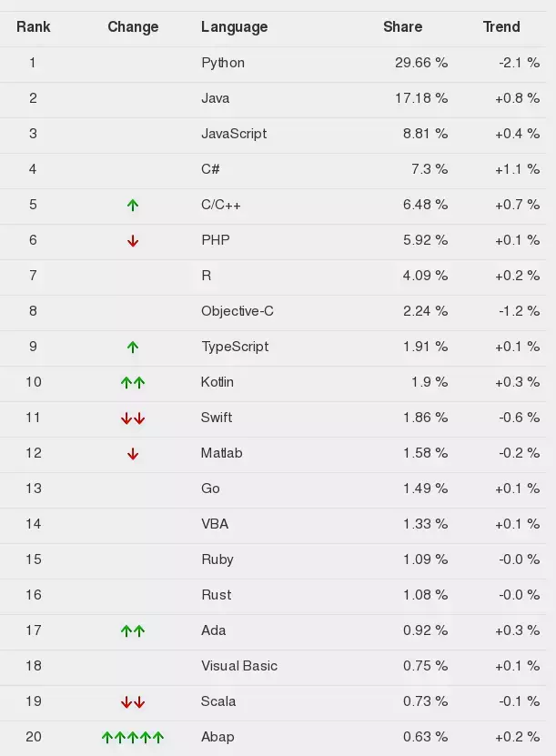Click the double red arrows beside Scala
This screenshot has width=556, height=756.
pos(133,702)
